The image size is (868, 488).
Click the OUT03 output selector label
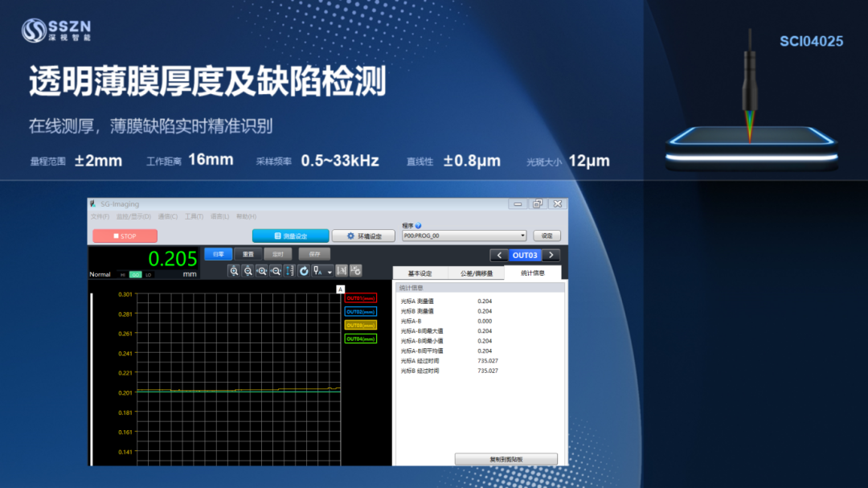tap(525, 256)
